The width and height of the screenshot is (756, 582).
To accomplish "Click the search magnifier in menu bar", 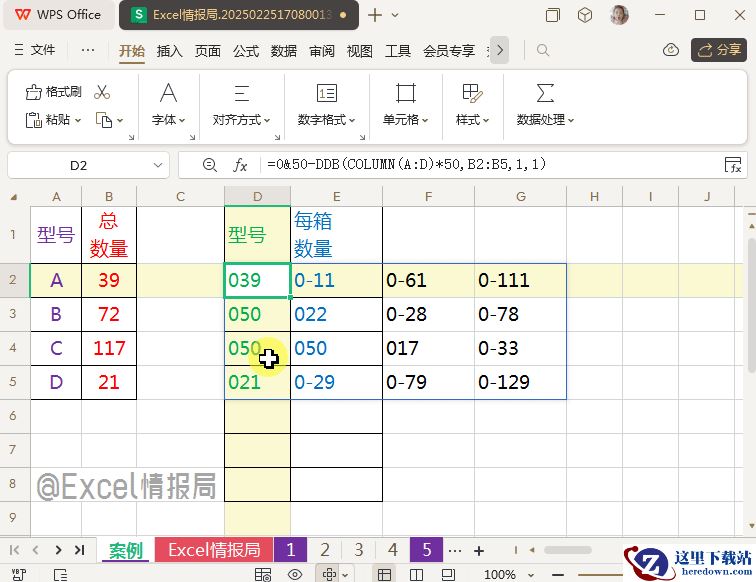I will pyautogui.click(x=543, y=50).
